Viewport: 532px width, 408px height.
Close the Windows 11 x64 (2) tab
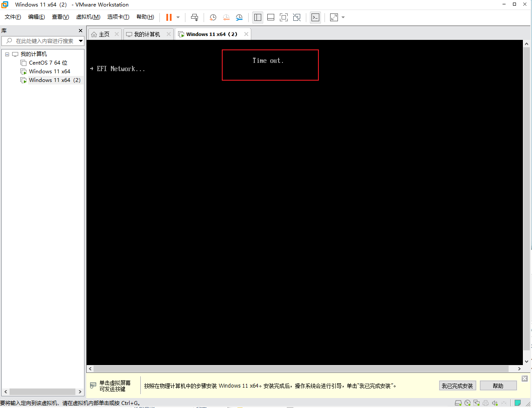click(x=246, y=34)
